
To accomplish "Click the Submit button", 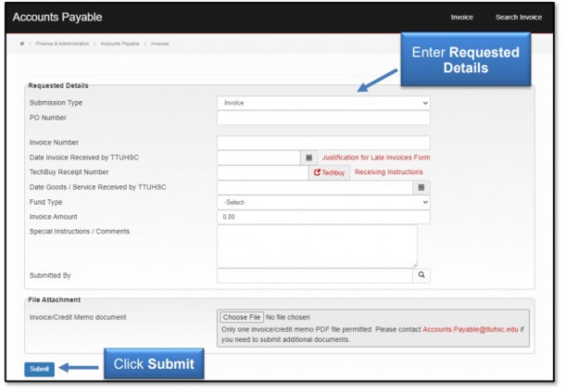I will pos(39,369).
